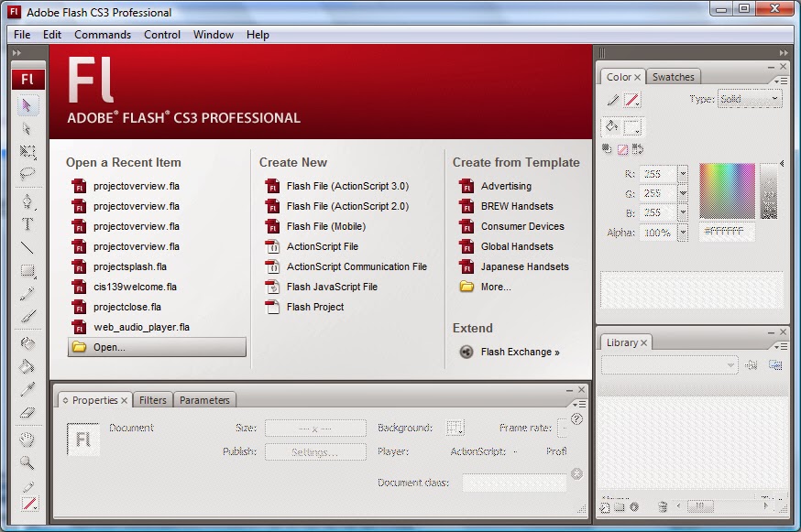Select the Lasso tool
The height and width of the screenshot is (532, 801).
[27, 175]
